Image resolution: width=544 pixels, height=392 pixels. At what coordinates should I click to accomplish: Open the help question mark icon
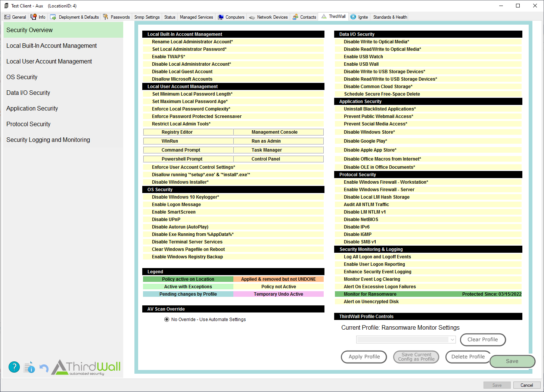14,367
